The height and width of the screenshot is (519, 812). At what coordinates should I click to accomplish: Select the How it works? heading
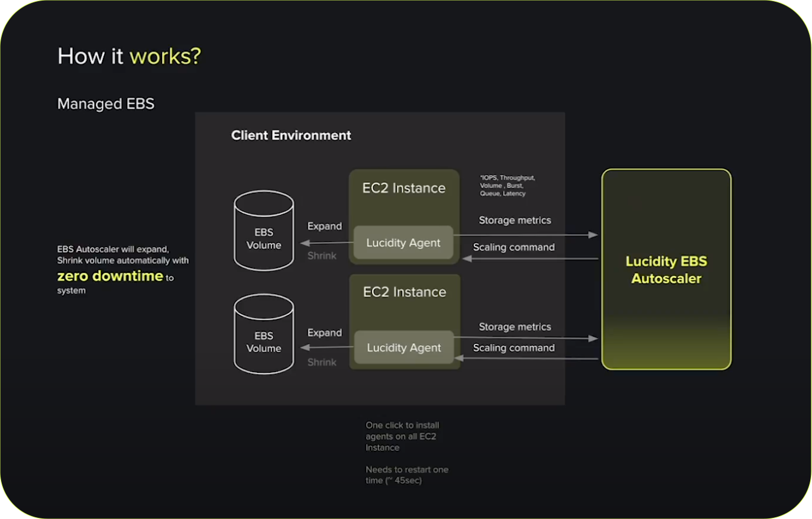click(x=129, y=56)
